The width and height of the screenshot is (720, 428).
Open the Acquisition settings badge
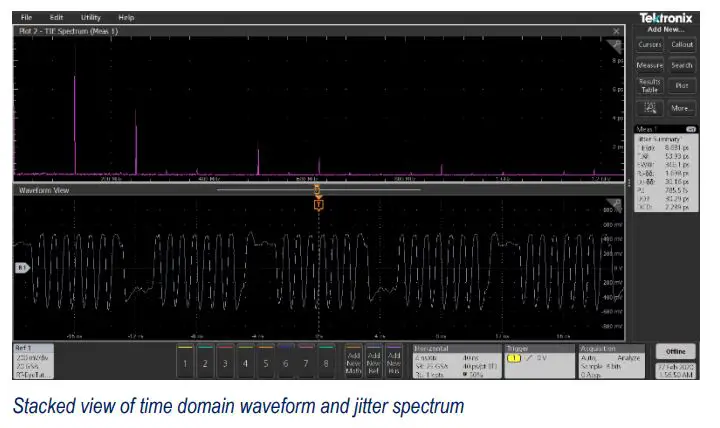point(611,361)
